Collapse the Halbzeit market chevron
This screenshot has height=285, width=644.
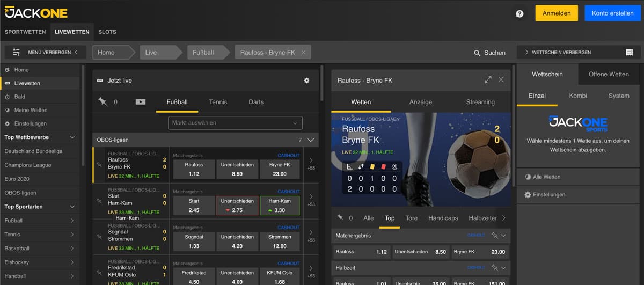click(x=503, y=267)
